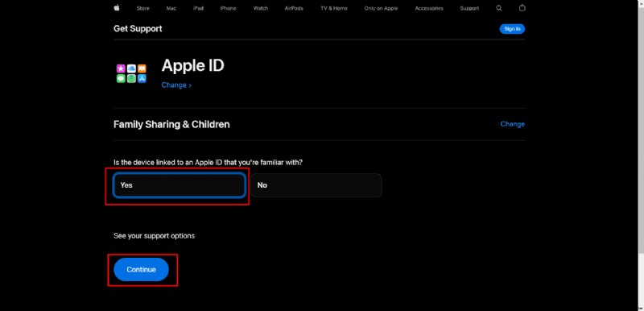Open the AirPods menu
The width and height of the screenshot is (644, 311).
294,8
